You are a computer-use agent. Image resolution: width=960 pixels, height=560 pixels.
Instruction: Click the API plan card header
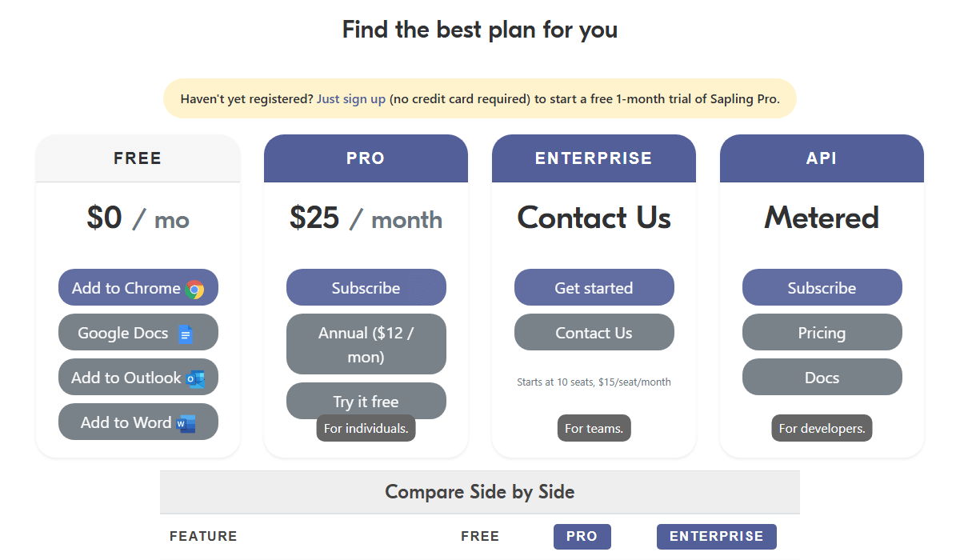point(822,158)
